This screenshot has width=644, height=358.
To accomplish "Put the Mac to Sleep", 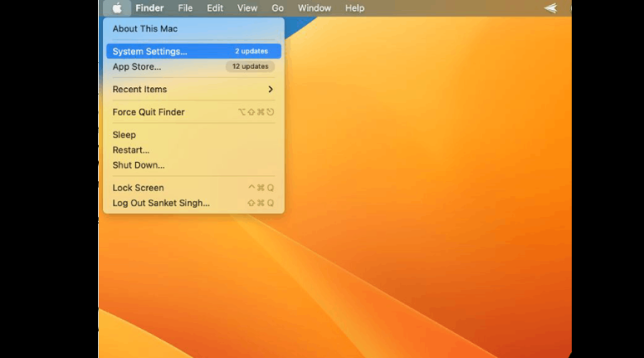I will pyautogui.click(x=194, y=135).
